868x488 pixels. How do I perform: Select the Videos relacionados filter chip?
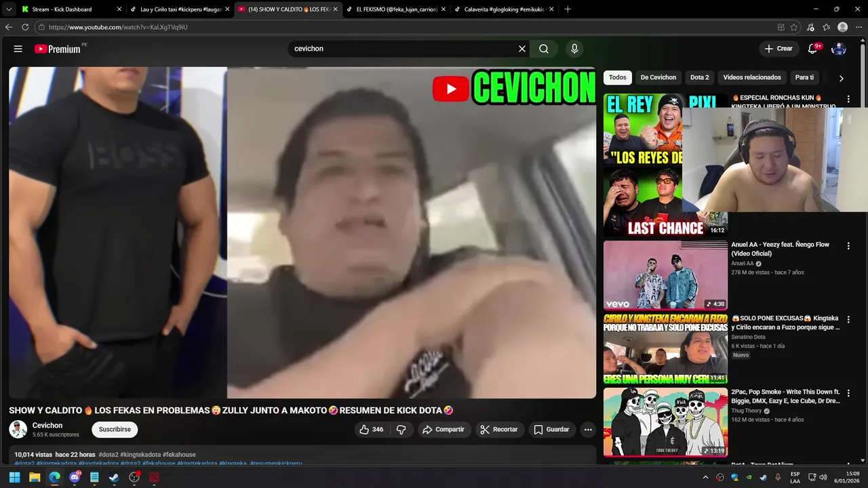(x=752, y=77)
